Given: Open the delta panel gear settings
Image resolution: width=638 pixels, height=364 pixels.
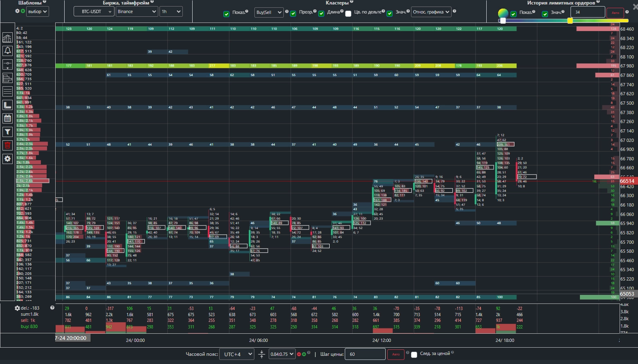Looking at the screenshot, I should [17, 308].
